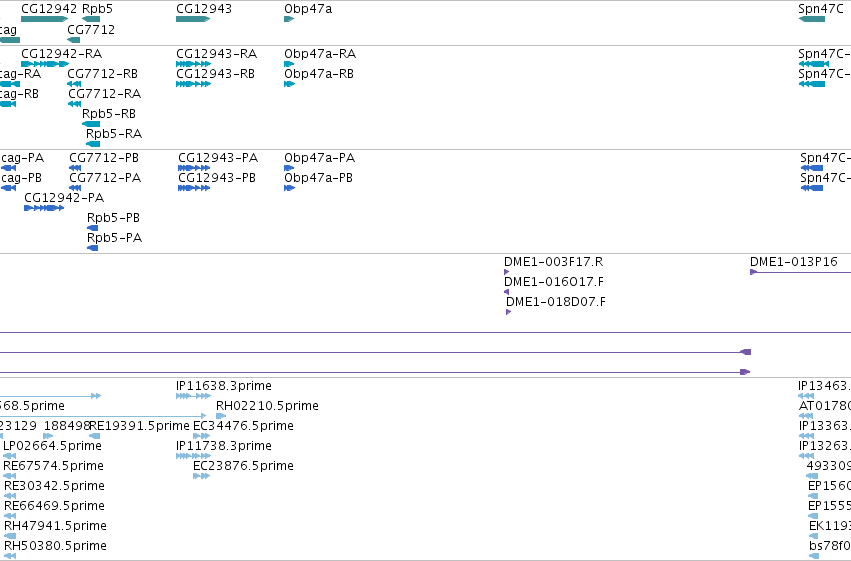Viewport: 851px width, 561px height.
Task: Select cDNA RE30342.5prime
Action: coord(54,486)
